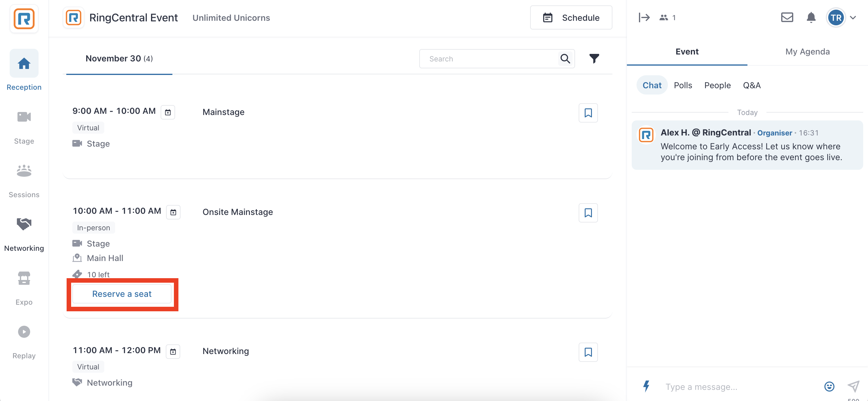Click the Unlimited Unicorns label
The image size is (868, 401).
(231, 18)
